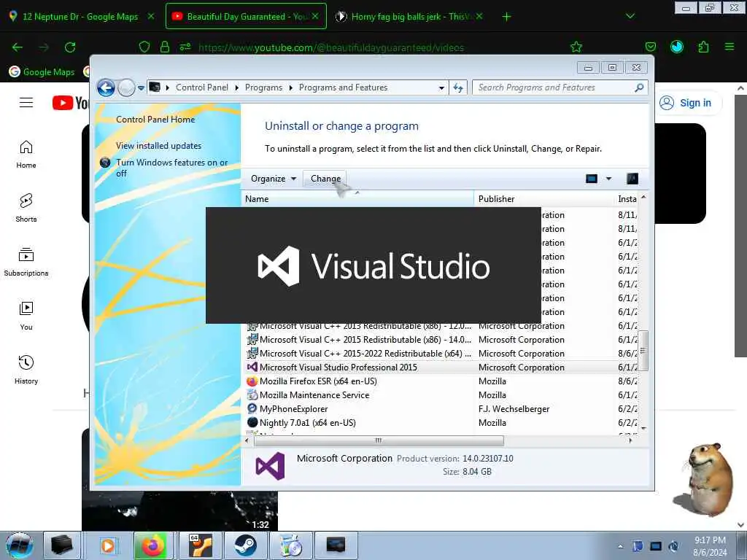Play the YouTube video thumbnail showing 1:32
747x560 pixels.
pyautogui.click(x=179, y=511)
